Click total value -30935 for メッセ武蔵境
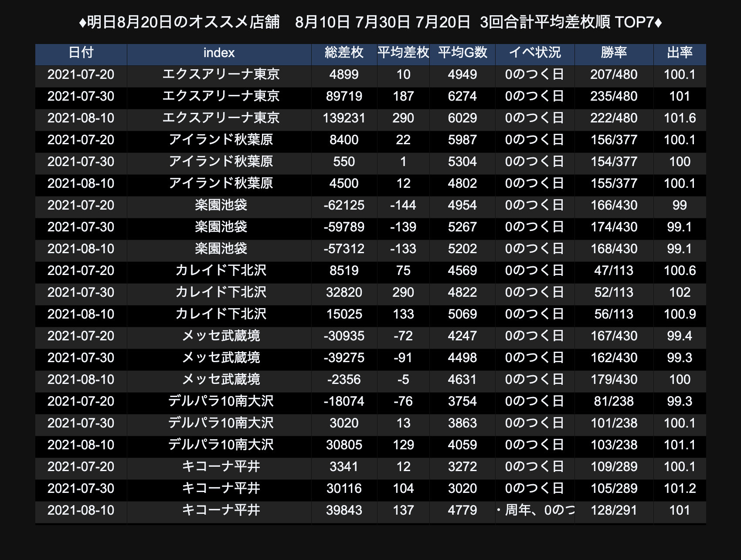 344,336
